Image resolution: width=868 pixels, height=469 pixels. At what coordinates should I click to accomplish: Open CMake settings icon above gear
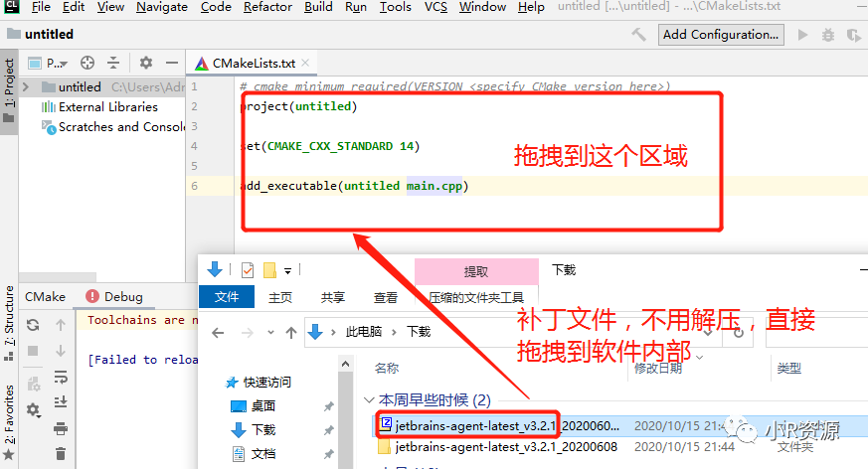click(33, 384)
